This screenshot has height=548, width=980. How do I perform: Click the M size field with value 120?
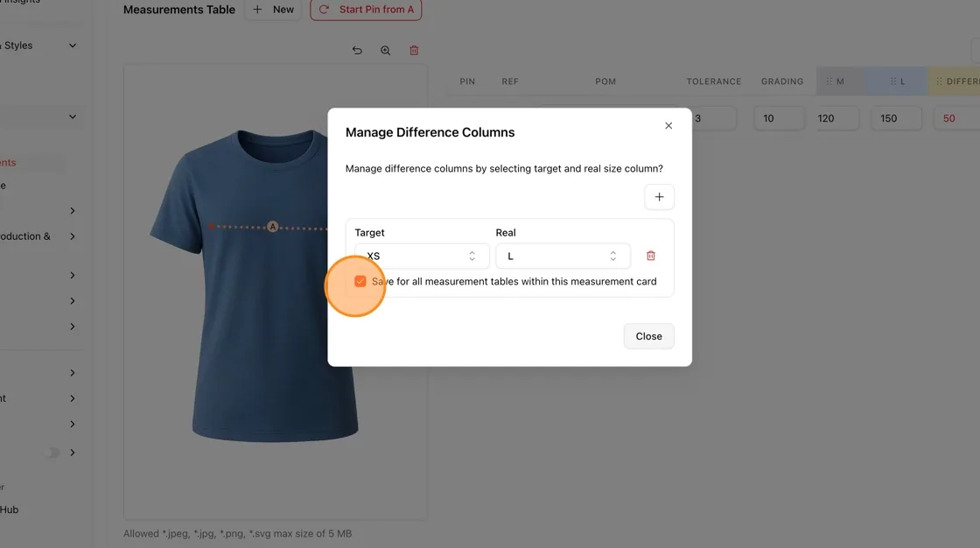pos(837,118)
